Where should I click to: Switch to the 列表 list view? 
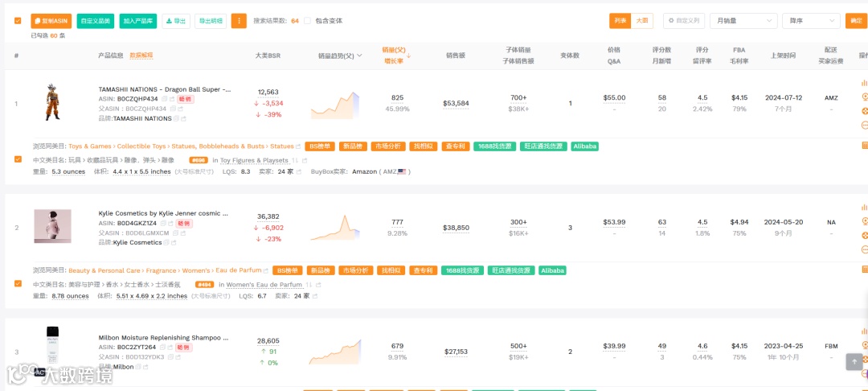(x=620, y=21)
